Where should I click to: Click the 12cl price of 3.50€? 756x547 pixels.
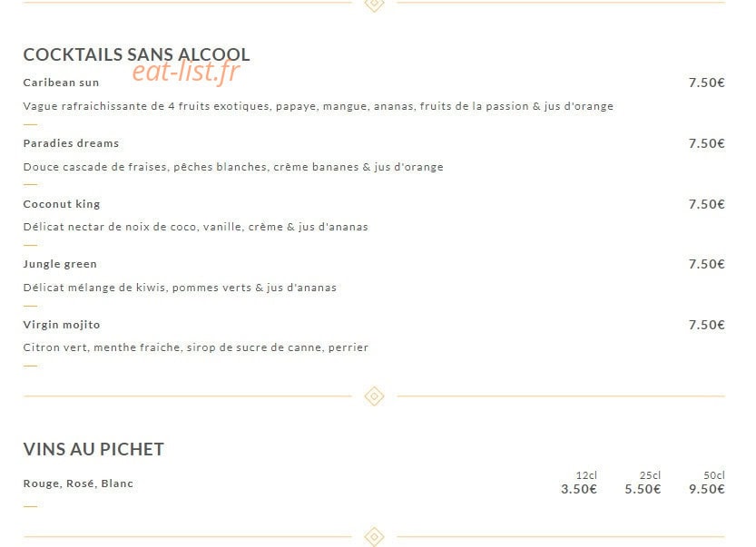(x=579, y=489)
